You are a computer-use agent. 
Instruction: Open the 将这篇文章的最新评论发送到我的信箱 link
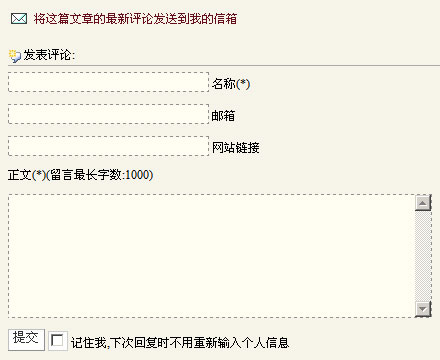(135, 19)
